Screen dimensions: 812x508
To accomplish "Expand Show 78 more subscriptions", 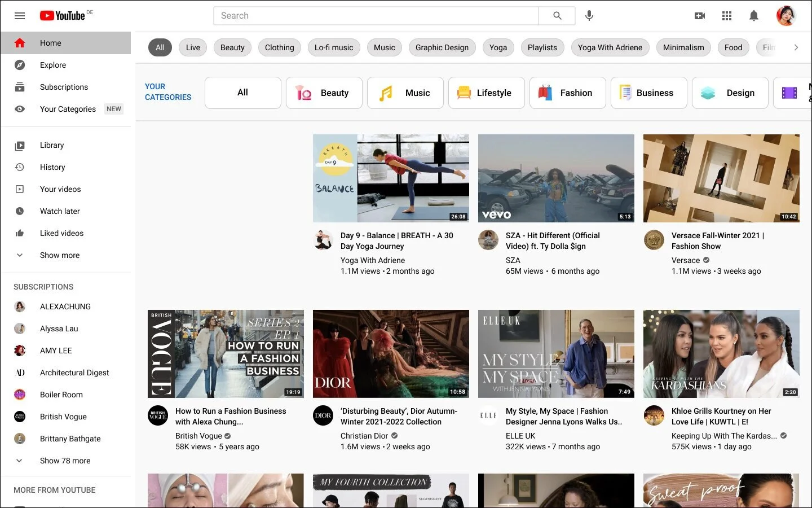I will click(x=65, y=461).
